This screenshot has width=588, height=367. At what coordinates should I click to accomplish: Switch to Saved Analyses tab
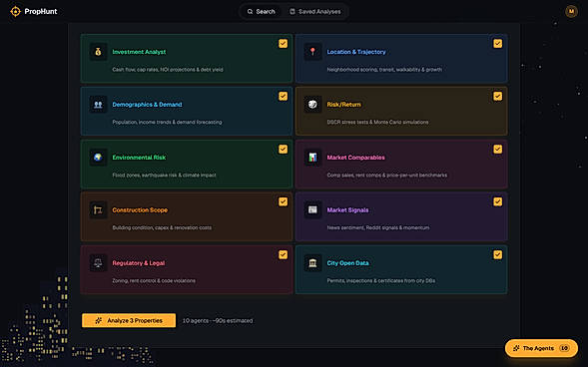[x=315, y=12]
